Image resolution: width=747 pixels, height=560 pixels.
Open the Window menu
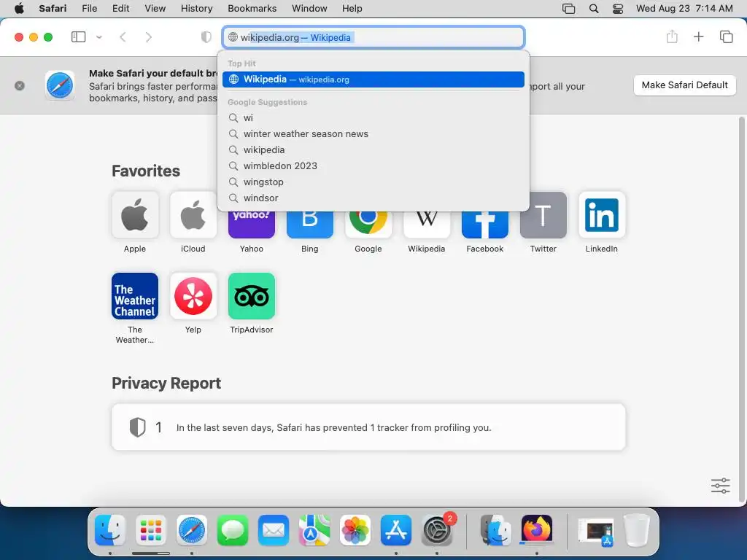click(309, 8)
